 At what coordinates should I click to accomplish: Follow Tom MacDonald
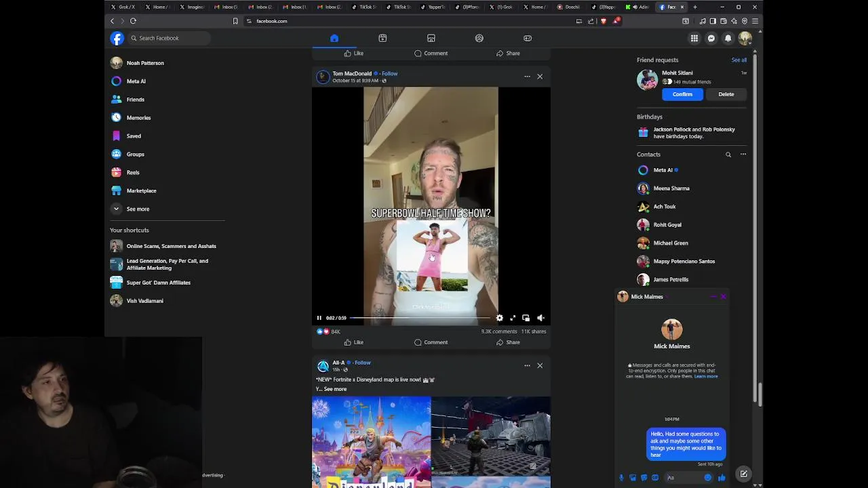389,73
